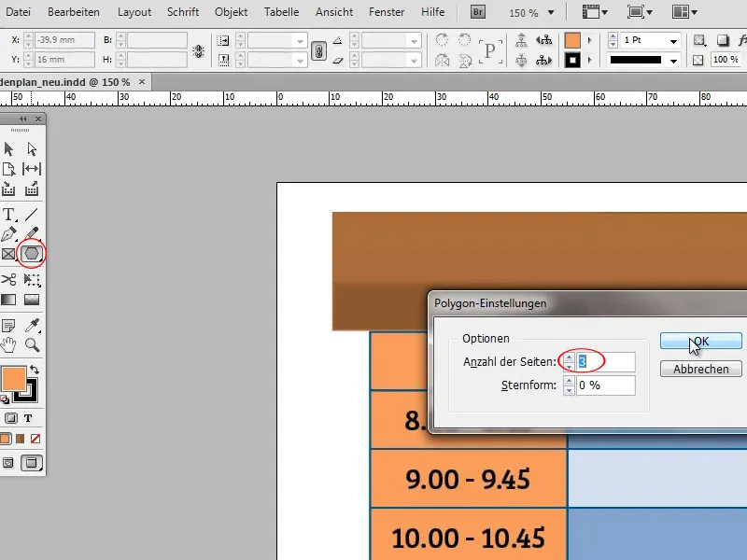Screen dimensions: 747x560
Task: Open the Bearbeiten menu
Action: pyautogui.click(x=74, y=12)
